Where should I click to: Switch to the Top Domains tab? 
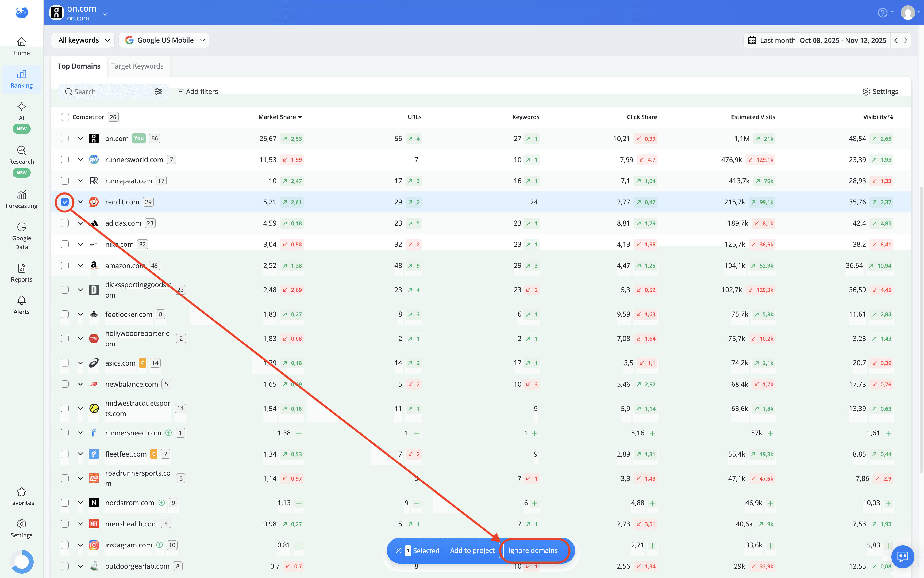click(79, 66)
